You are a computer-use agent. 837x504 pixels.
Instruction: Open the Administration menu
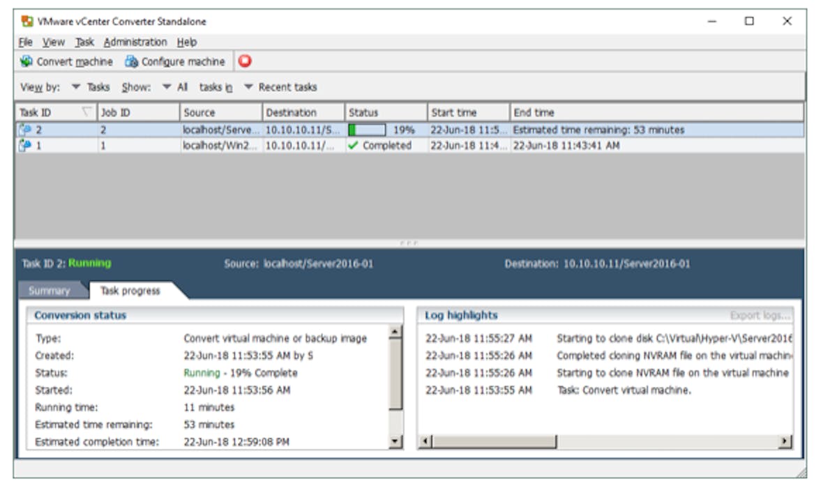click(135, 42)
